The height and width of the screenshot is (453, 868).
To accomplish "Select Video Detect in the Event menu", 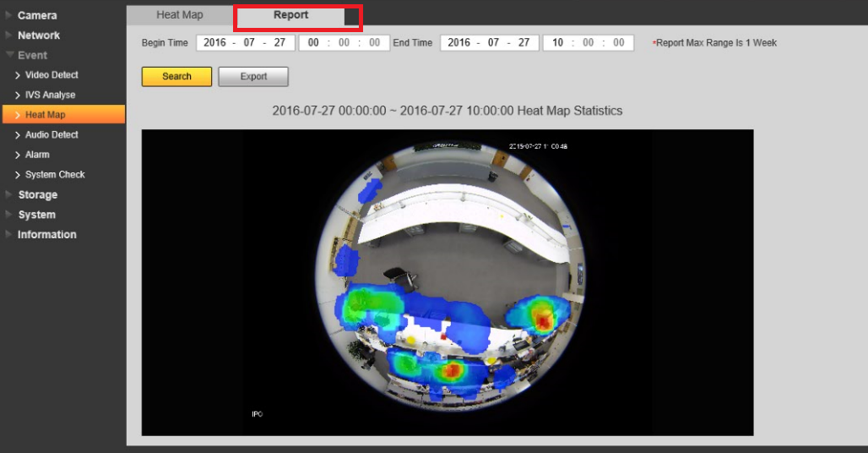I will pos(52,75).
